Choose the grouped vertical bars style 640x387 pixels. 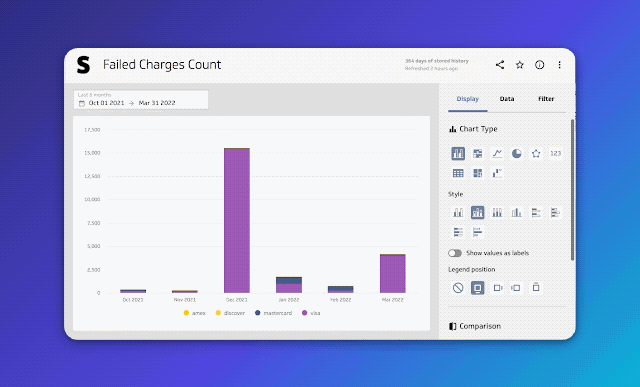click(x=458, y=212)
